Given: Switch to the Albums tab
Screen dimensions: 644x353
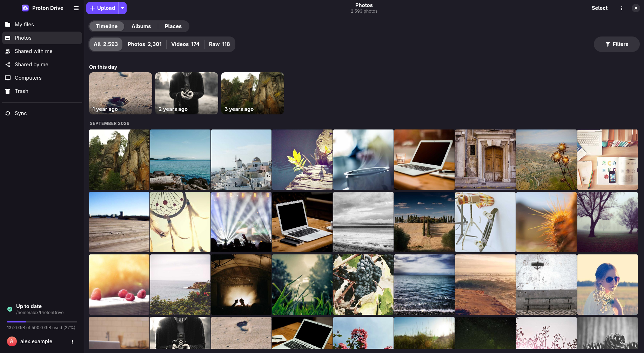Looking at the screenshot, I should pos(141,26).
